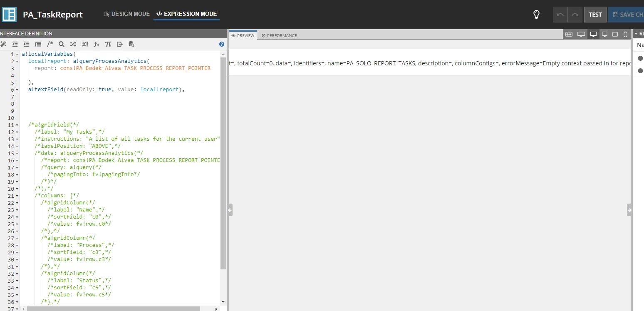Screen dimensions: 644x311
Task: Click the magic wand format expression icon
Action: coord(3,44)
